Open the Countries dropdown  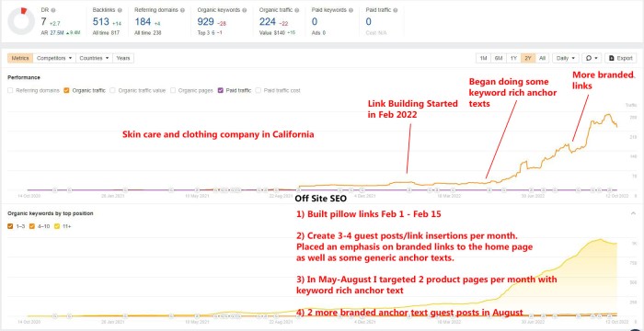point(94,58)
